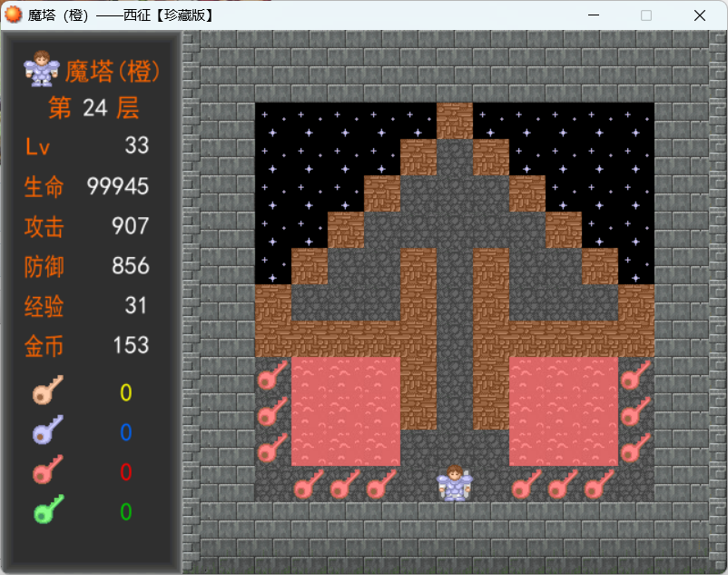Pick the lowest red key left of left lava
The width and height of the screenshot is (728, 575).
pyautogui.click(x=272, y=447)
